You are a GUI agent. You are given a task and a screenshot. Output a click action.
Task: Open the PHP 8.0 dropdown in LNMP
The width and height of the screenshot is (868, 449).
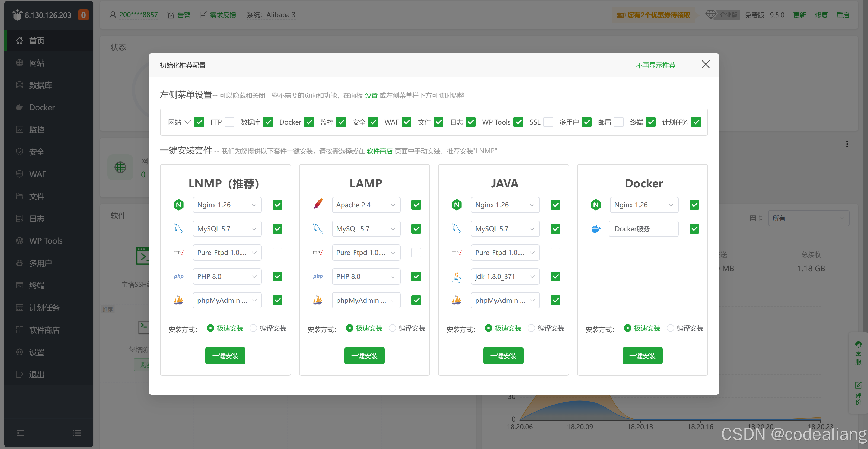click(x=227, y=276)
